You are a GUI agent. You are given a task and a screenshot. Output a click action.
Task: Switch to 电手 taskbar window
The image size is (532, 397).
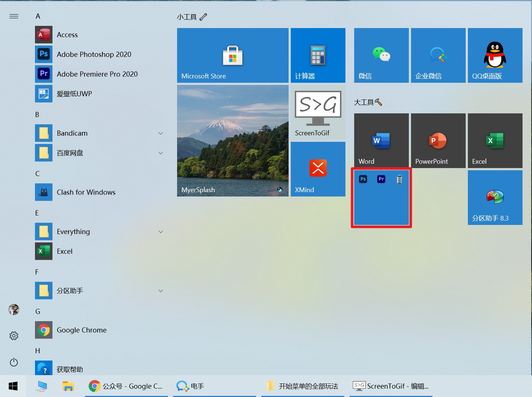[x=215, y=386]
